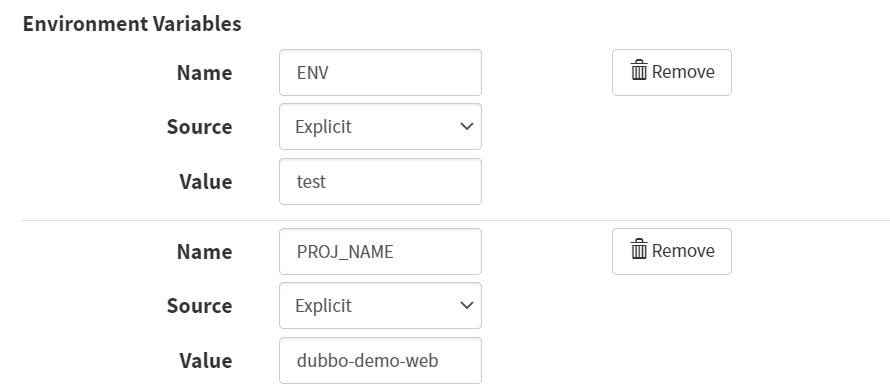
Task: Focus the Name field containing ENV
Action: click(x=380, y=73)
